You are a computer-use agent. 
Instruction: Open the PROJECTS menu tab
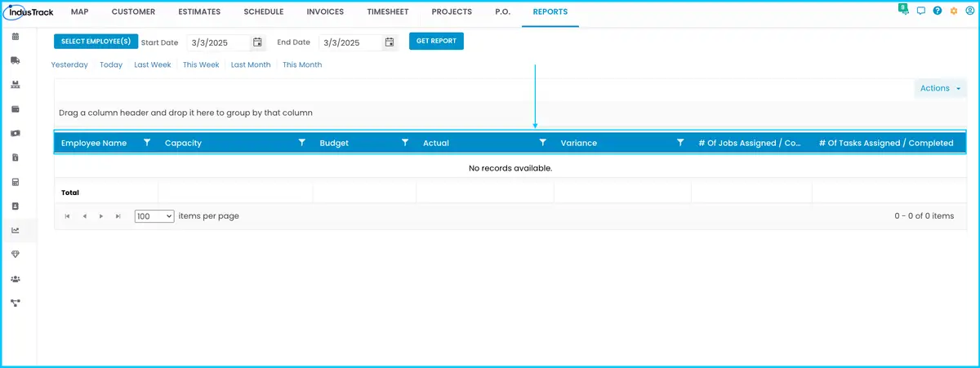(452, 12)
